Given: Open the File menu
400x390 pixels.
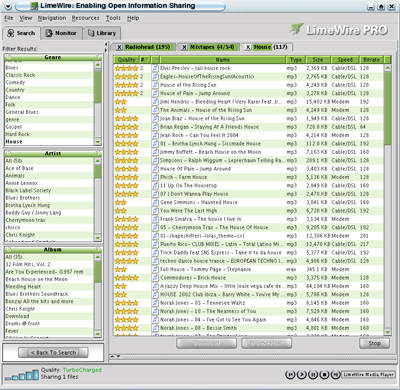Looking at the screenshot, I should pyautogui.click(x=9, y=18).
